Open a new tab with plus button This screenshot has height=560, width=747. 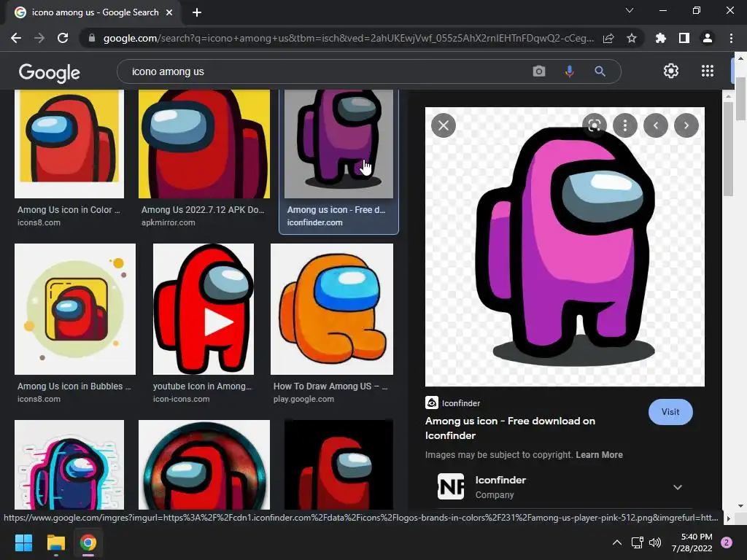coord(197,12)
